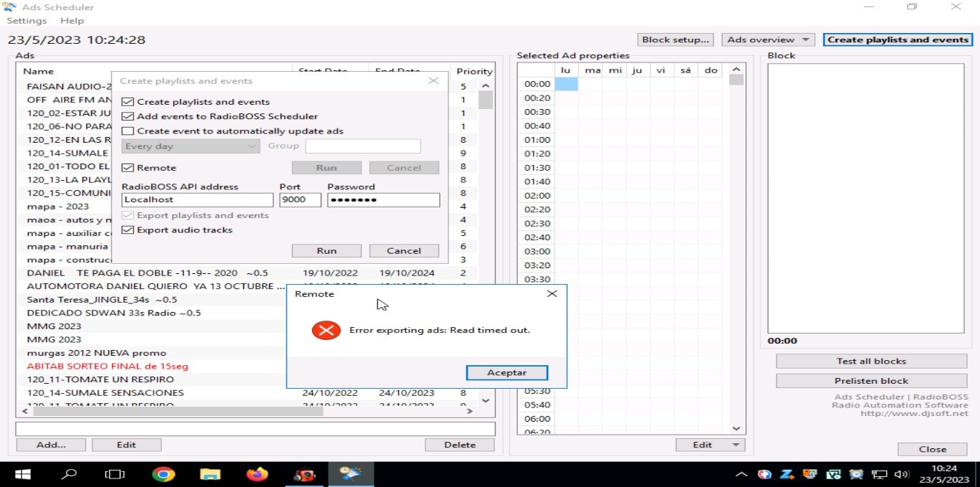Click the Close button at bottom right

pyautogui.click(x=932, y=449)
